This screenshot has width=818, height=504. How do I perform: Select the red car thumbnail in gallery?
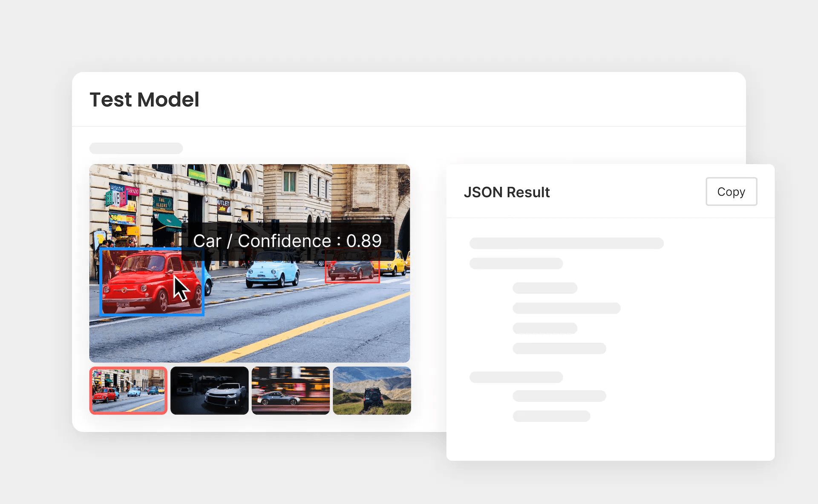pos(129,391)
